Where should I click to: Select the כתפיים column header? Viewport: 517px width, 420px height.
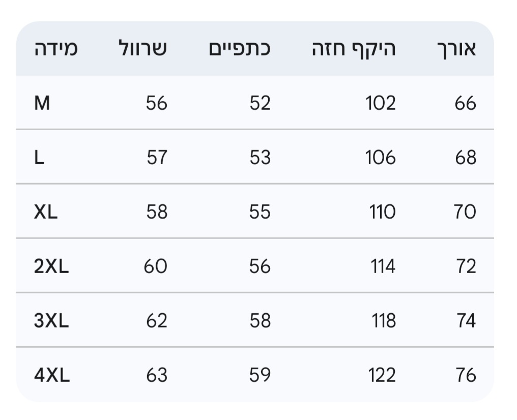click(x=239, y=49)
